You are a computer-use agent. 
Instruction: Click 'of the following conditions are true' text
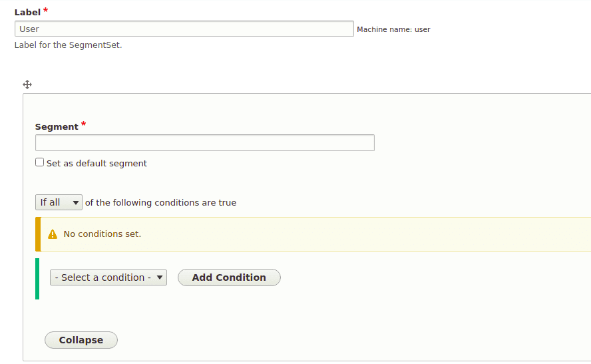pos(160,203)
